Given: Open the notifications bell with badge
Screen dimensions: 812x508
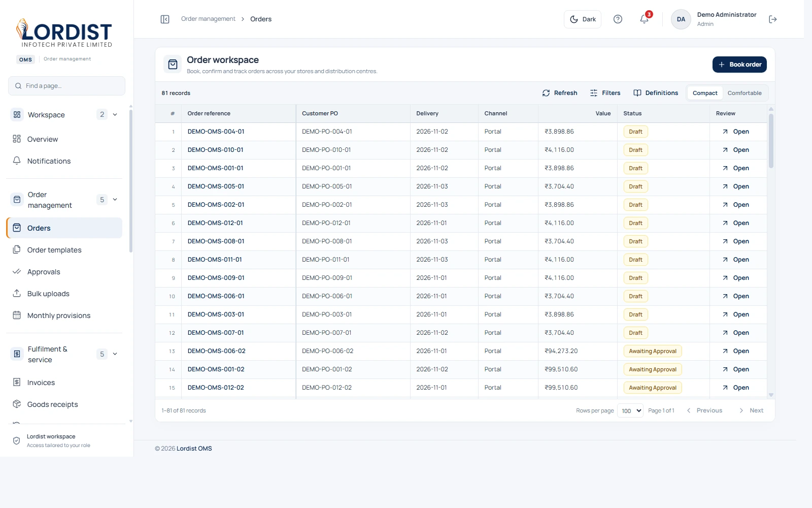Looking at the screenshot, I should pyautogui.click(x=645, y=18).
